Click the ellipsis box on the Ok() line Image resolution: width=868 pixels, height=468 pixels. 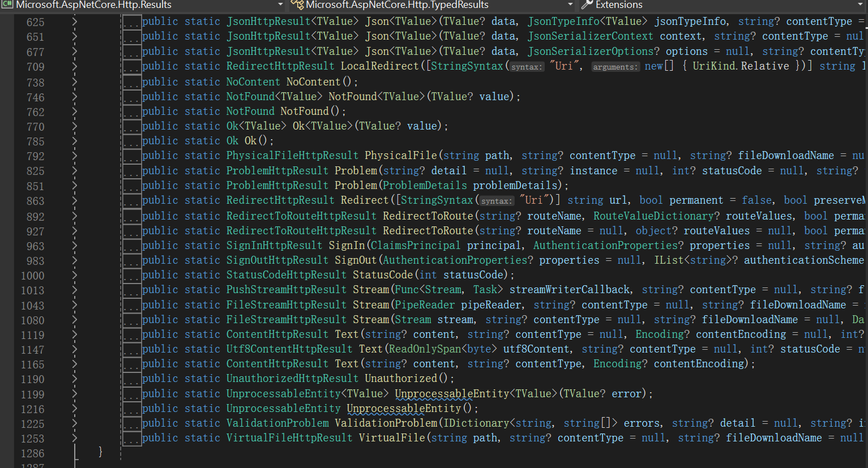(x=132, y=141)
